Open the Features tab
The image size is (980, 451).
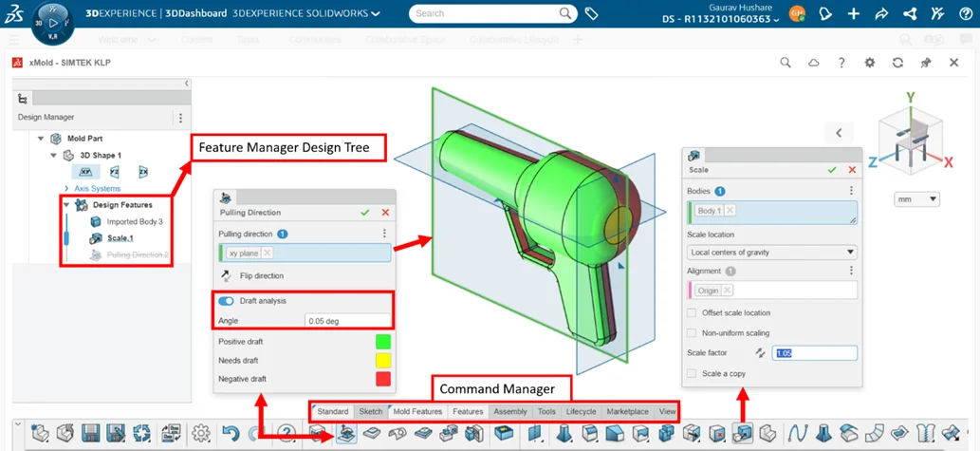click(468, 411)
